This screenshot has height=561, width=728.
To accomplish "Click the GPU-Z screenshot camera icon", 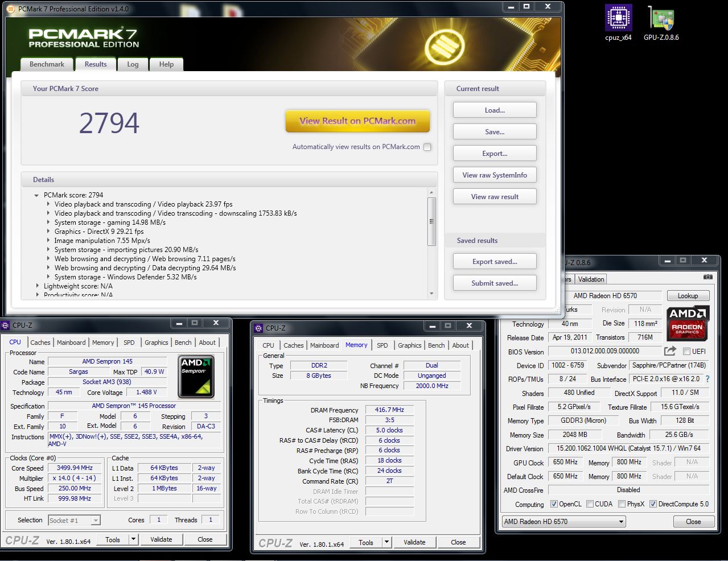I will click(x=708, y=277).
